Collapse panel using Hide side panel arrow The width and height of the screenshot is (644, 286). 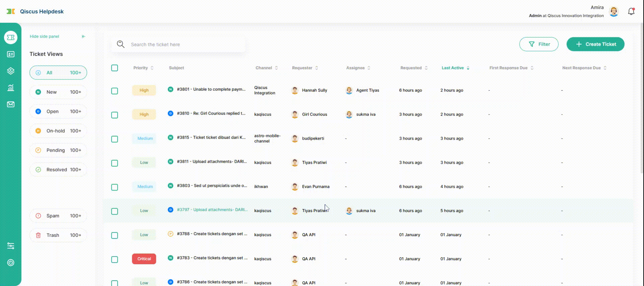(x=84, y=37)
